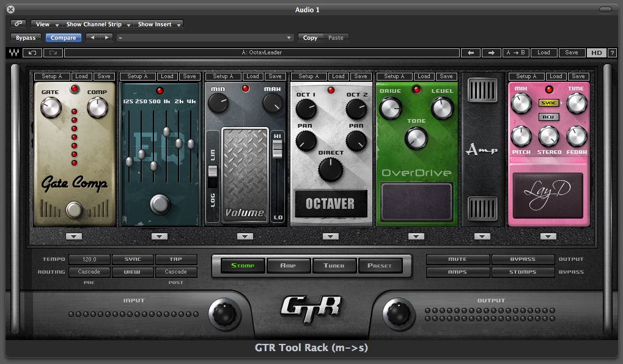The image size is (623, 364).
Task: Toggle the output MUTE button
Action: (x=457, y=260)
